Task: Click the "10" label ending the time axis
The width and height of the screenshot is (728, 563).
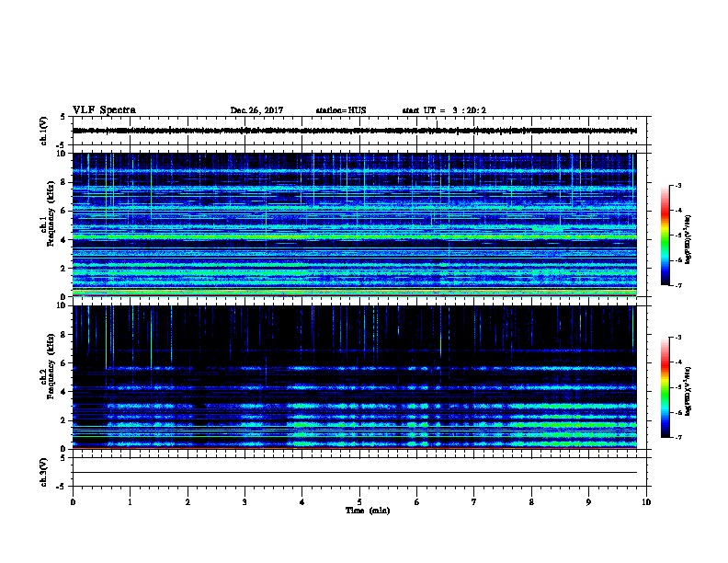Action: tap(646, 501)
